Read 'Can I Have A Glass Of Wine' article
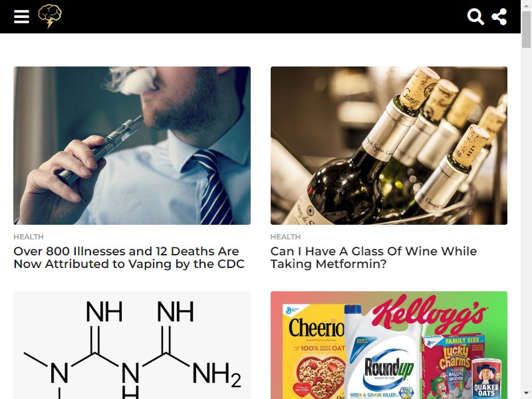 coord(374,257)
